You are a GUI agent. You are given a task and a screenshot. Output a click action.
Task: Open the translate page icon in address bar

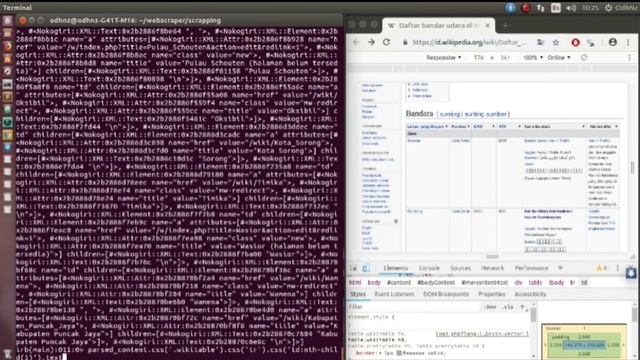click(x=540, y=42)
